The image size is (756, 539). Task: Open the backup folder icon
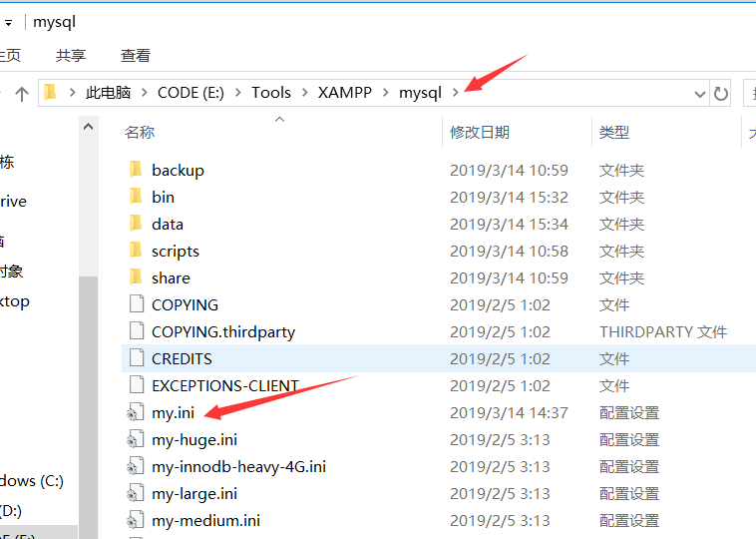[x=136, y=170]
